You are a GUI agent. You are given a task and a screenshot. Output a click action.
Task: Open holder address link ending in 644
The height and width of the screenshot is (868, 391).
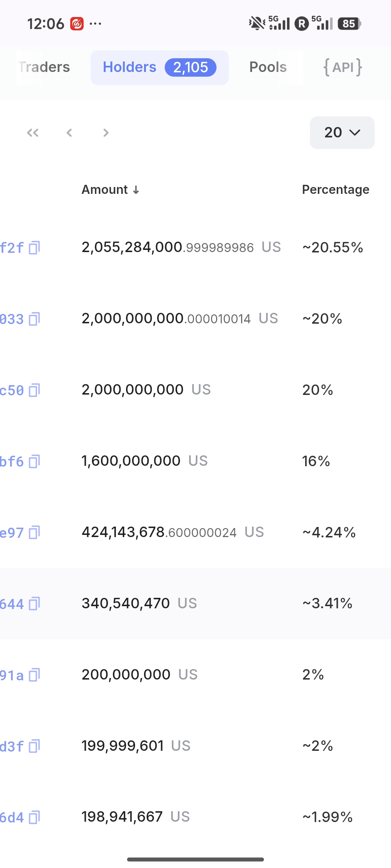(12, 604)
